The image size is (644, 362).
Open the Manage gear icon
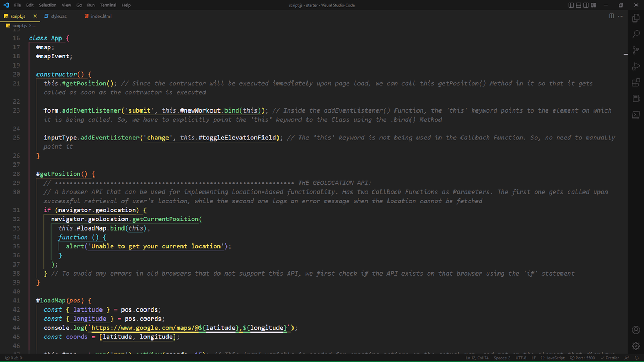click(636, 346)
